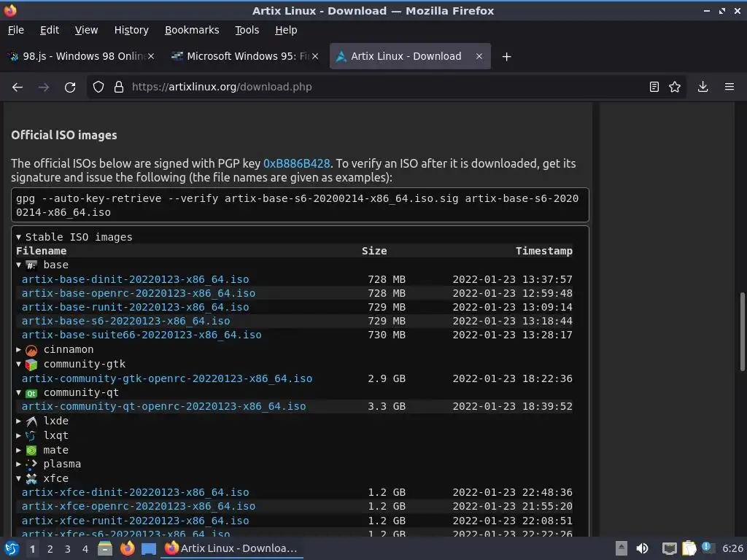Download artix-xfce-runit-20220123-x86_64.iso
The width and height of the screenshot is (747, 560).
tap(135, 521)
